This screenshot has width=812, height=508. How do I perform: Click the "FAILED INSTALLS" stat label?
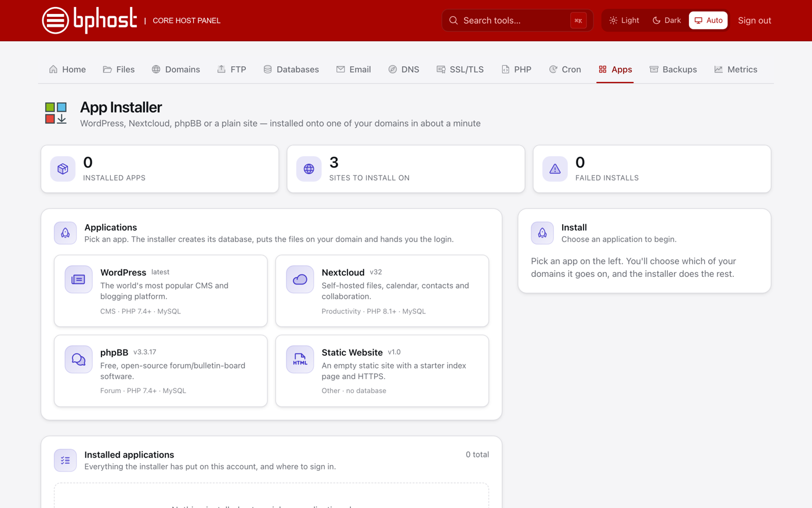pos(607,178)
